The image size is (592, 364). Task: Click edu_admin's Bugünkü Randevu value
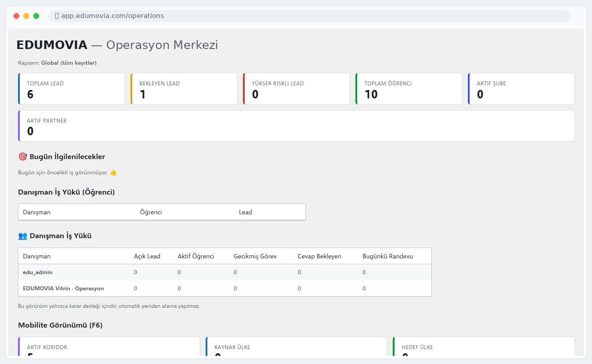(364, 272)
